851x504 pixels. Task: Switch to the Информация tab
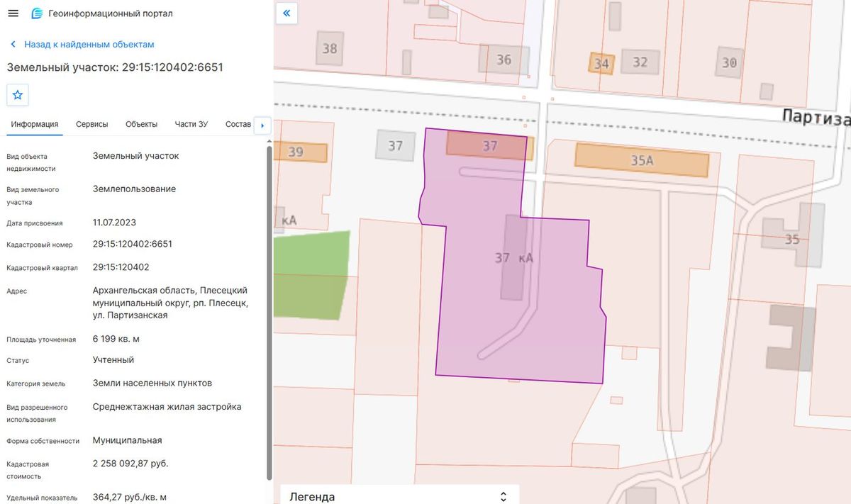pyautogui.click(x=35, y=124)
